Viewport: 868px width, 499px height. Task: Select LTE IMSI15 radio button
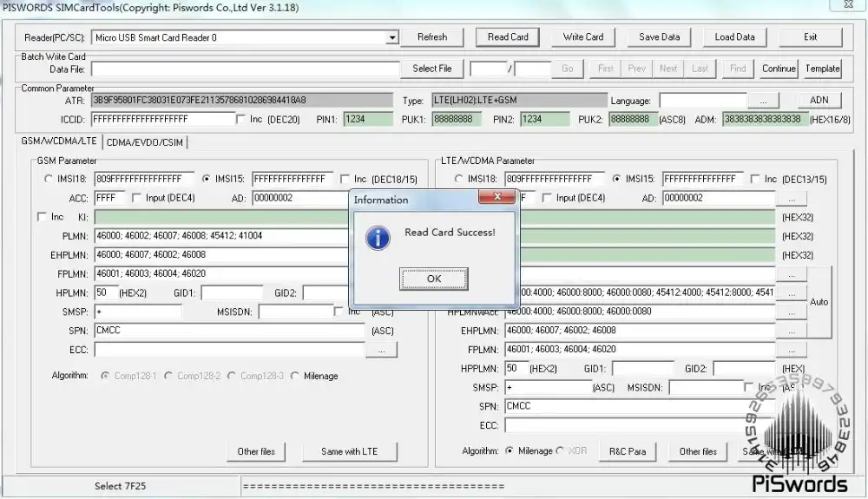tap(616, 179)
